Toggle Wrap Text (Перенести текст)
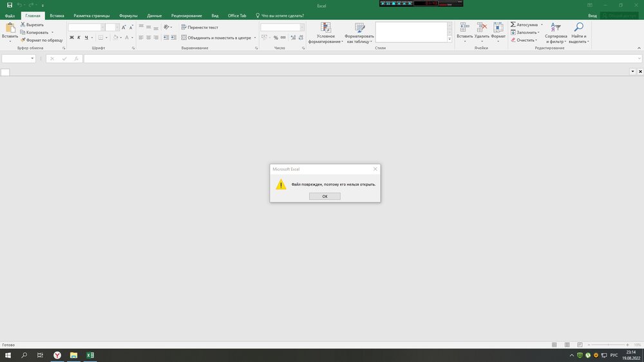 (200, 27)
